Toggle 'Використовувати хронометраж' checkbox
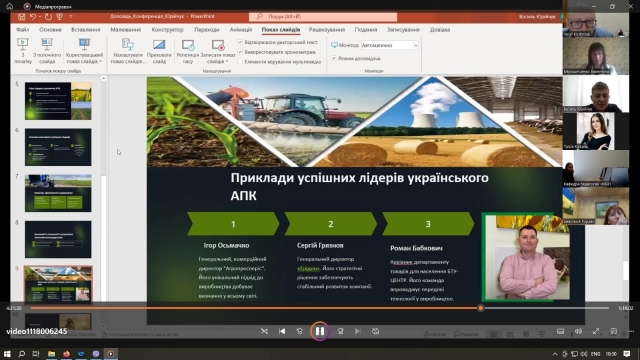This screenshot has height=360, width=640. click(x=240, y=52)
